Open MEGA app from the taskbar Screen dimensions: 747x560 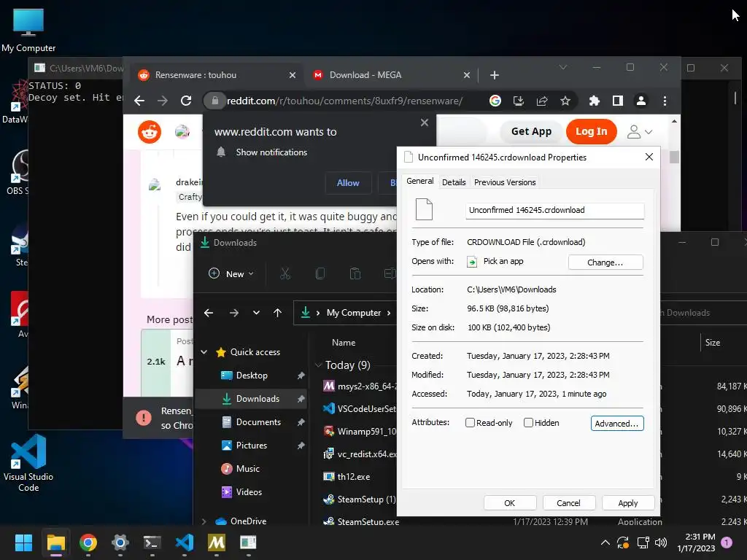pos(216,542)
